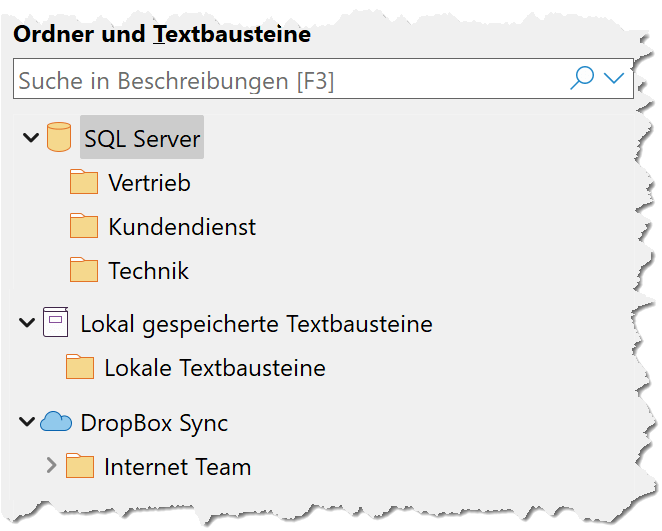This screenshot has width=662, height=531.
Task: Click the DropBox Sync cloud icon
Action: 56,421
